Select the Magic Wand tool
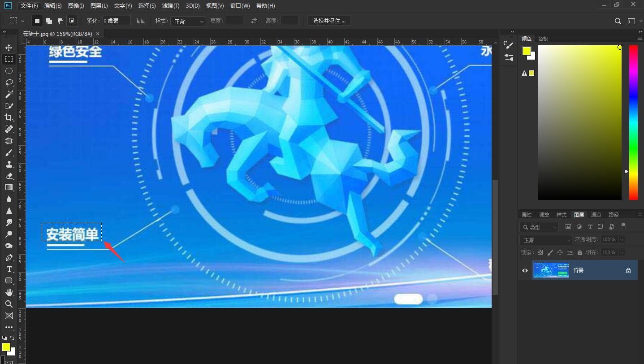 9,94
